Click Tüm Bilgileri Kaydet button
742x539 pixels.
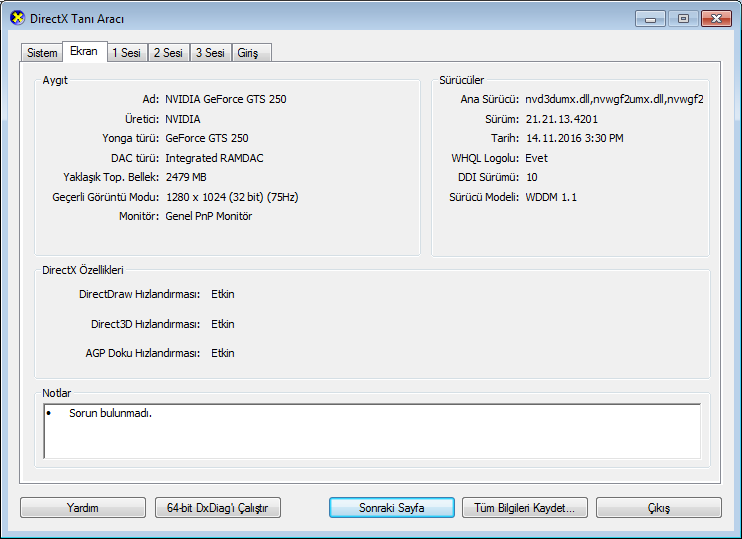(x=525, y=508)
